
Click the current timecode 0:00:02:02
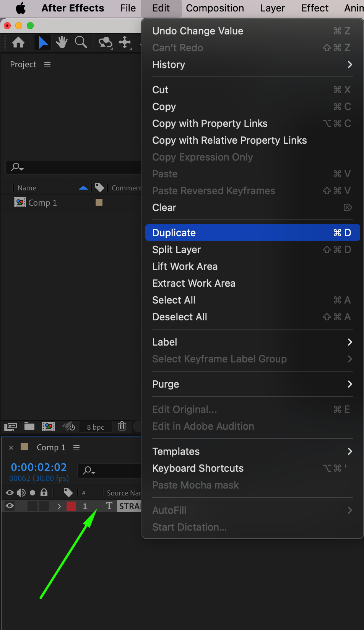(x=39, y=467)
